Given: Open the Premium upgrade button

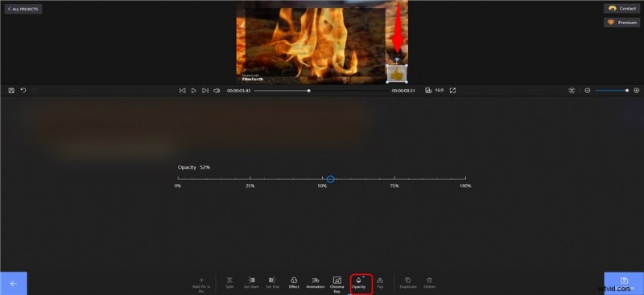Looking at the screenshot, I should (621, 23).
